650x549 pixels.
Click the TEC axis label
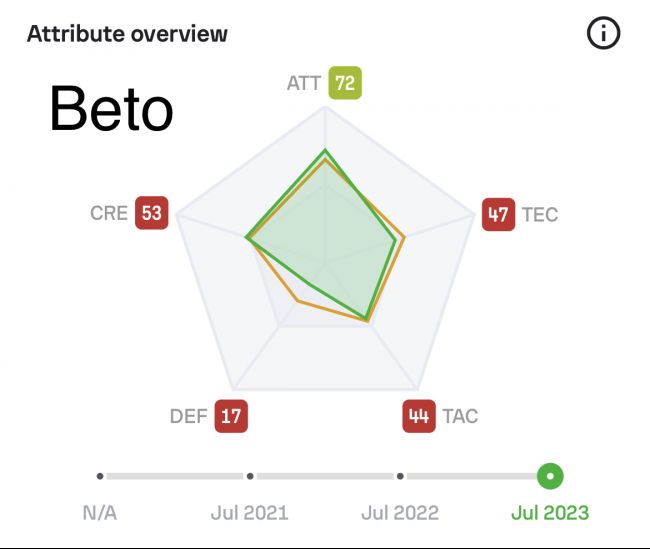click(x=540, y=215)
